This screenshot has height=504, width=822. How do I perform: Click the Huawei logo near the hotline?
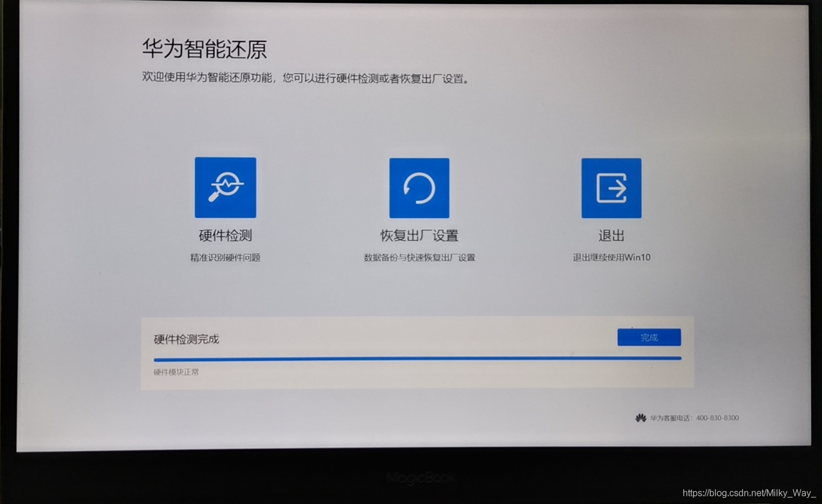(641, 418)
